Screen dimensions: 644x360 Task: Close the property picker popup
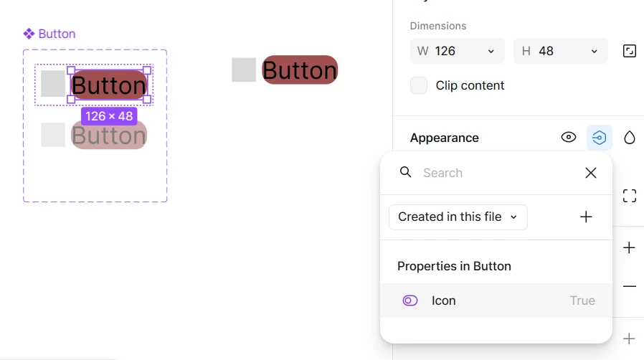pos(591,173)
